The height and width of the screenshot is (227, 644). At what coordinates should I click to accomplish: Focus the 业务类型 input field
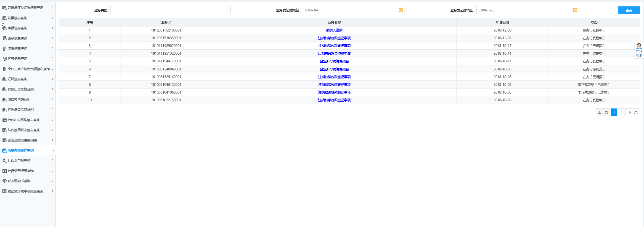[x=170, y=10]
